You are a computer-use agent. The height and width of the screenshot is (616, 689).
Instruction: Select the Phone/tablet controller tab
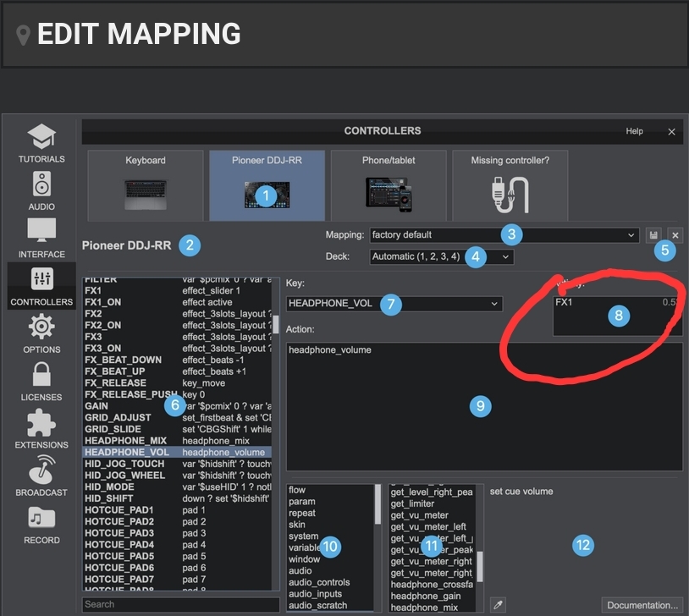389,185
